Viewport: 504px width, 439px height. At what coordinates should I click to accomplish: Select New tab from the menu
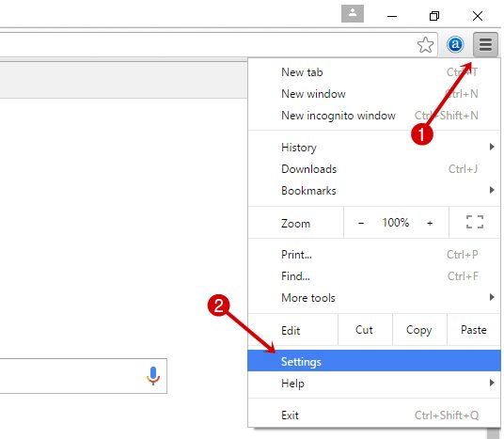tap(374, 72)
